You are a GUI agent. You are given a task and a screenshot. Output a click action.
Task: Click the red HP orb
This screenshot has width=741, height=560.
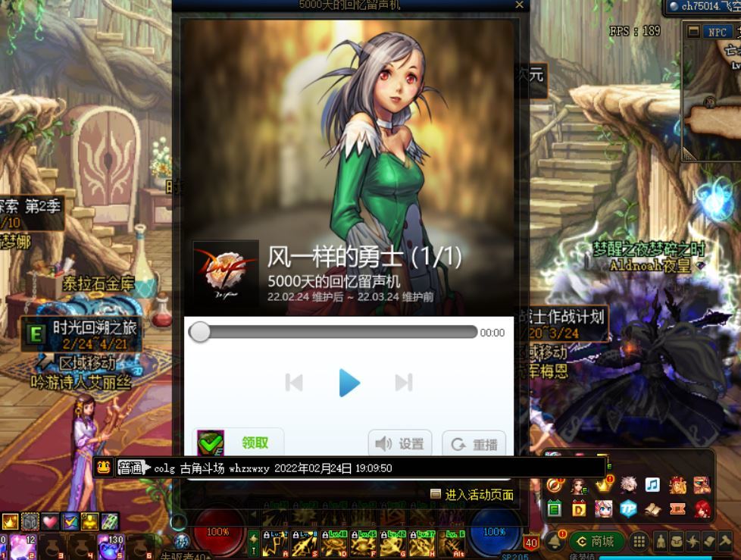218,533
